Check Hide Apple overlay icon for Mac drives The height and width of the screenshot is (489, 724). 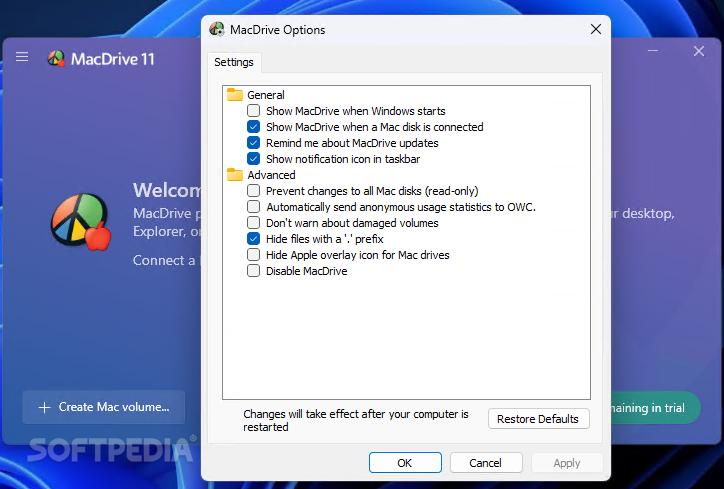(253, 255)
